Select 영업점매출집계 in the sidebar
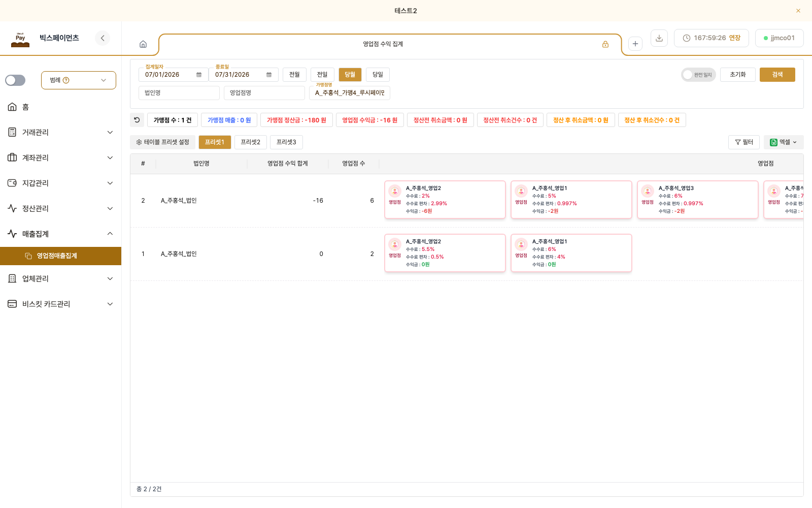The width and height of the screenshot is (812, 508). 61,256
